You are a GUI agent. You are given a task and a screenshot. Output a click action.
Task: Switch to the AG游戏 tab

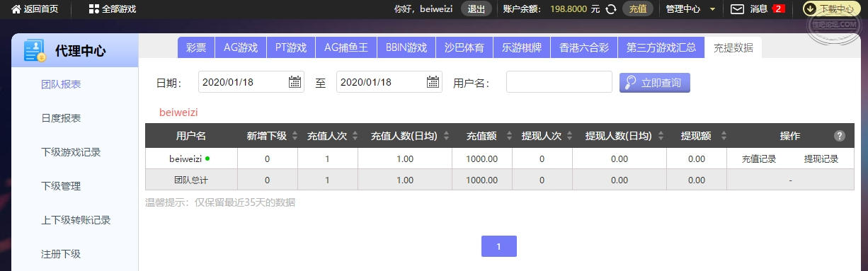pos(241,47)
